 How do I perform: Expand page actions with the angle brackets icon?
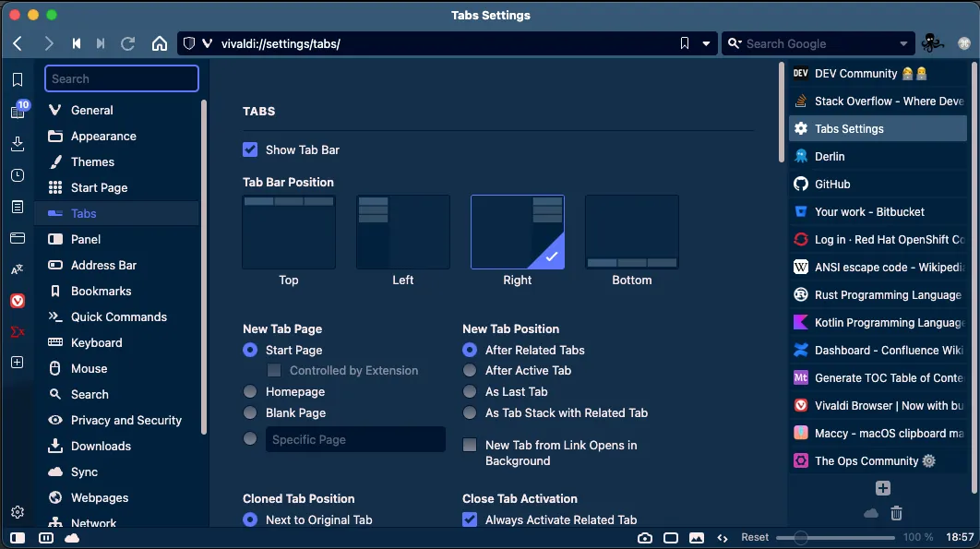tap(721, 536)
